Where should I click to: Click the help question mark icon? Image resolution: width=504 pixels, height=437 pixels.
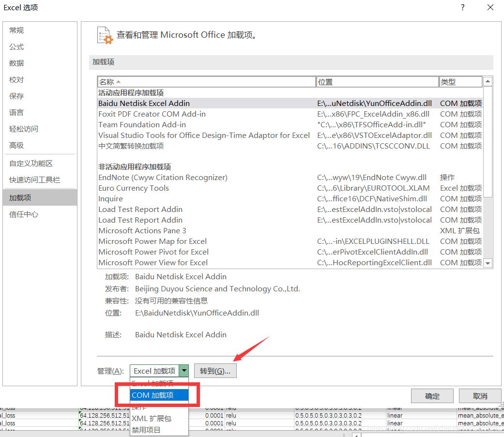462,7
